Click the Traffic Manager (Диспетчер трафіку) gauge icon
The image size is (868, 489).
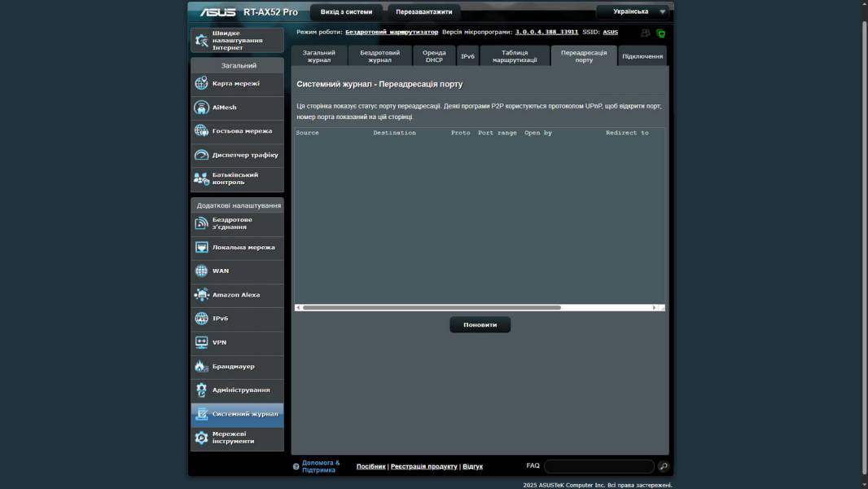(x=201, y=155)
